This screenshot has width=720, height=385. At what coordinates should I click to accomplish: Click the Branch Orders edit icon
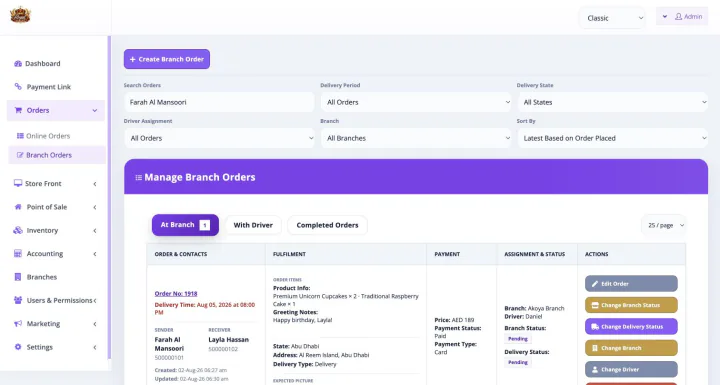pyautogui.click(x=20, y=155)
